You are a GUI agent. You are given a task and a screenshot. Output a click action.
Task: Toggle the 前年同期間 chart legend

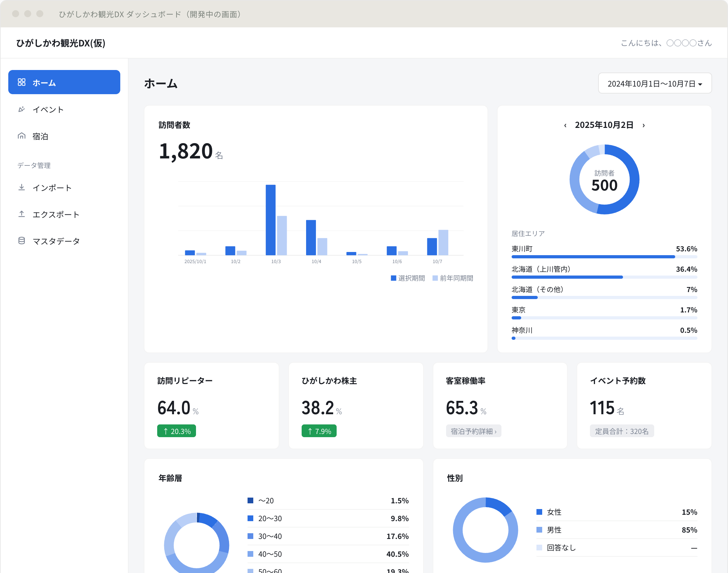(452, 278)
